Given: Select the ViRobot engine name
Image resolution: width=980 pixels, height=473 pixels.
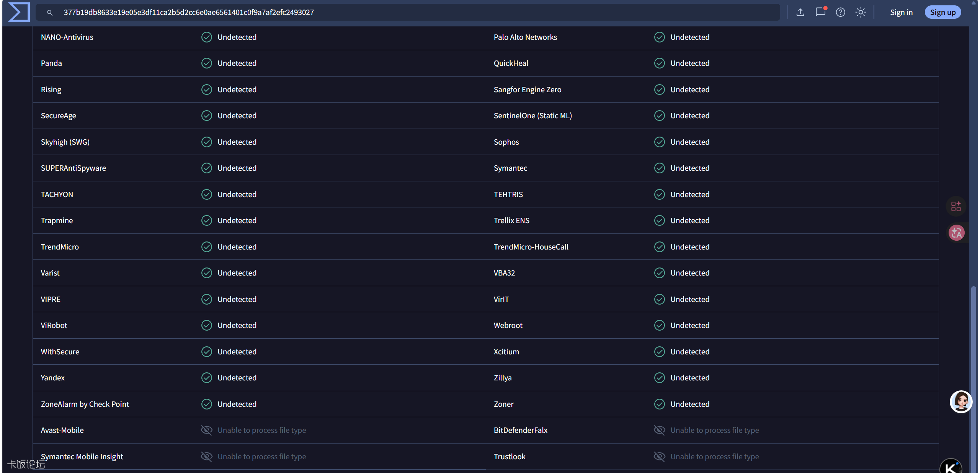Looking at the screenshot, I should pos(54,325).
